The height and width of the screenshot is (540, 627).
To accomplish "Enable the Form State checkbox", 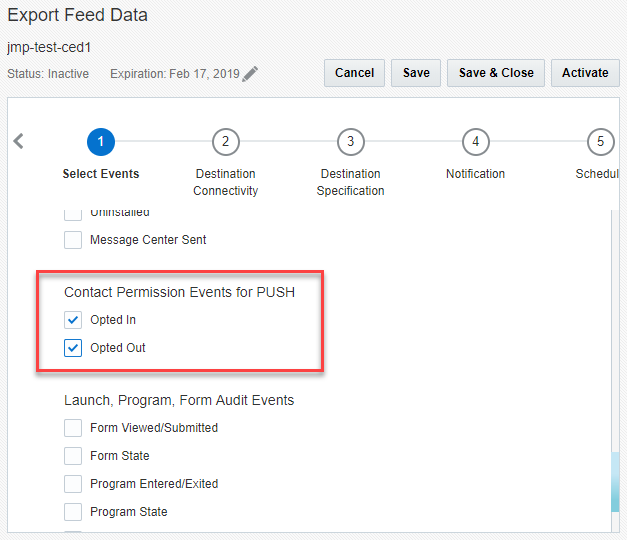I will [x=73, y=456].
